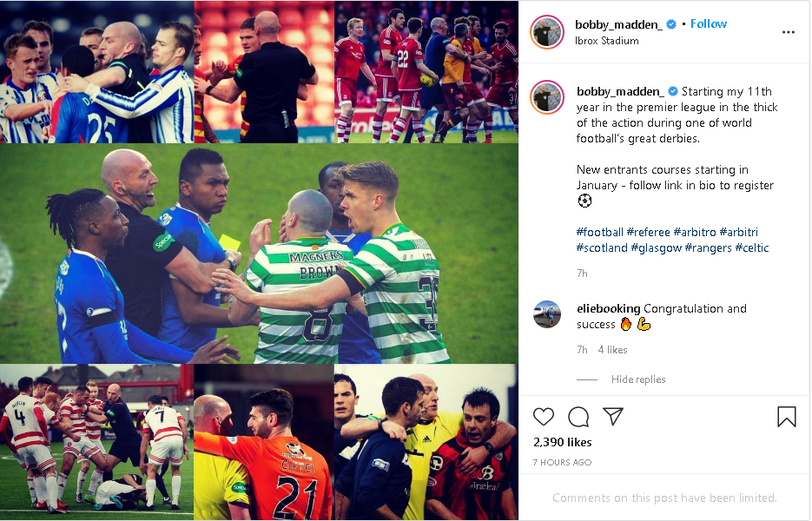Collapse replies with Hide replies
The height and width of the screenshot is (521, 812).
(x=638, y=379)
